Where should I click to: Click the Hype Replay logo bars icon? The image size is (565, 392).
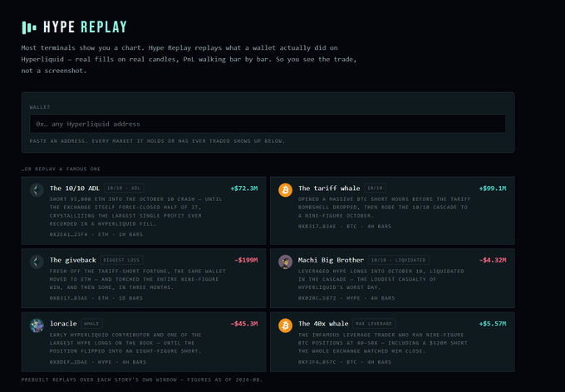[29, 27]
